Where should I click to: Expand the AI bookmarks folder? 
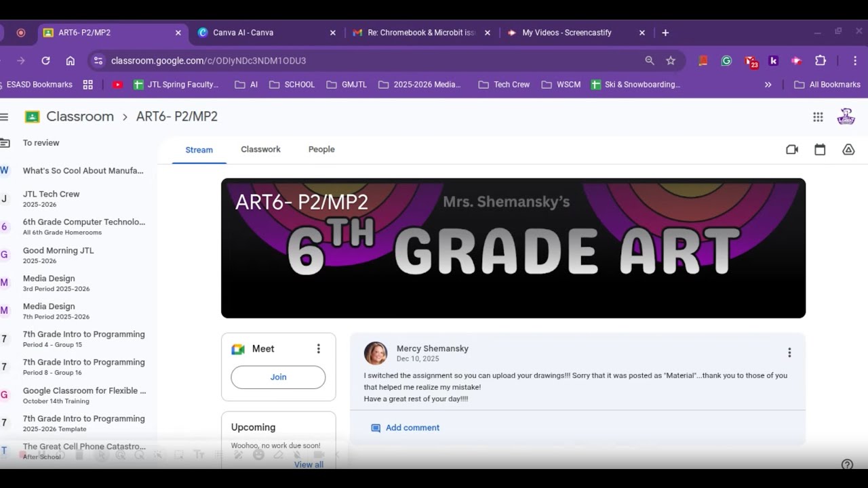pyautogui.click(x=246, y=85)
